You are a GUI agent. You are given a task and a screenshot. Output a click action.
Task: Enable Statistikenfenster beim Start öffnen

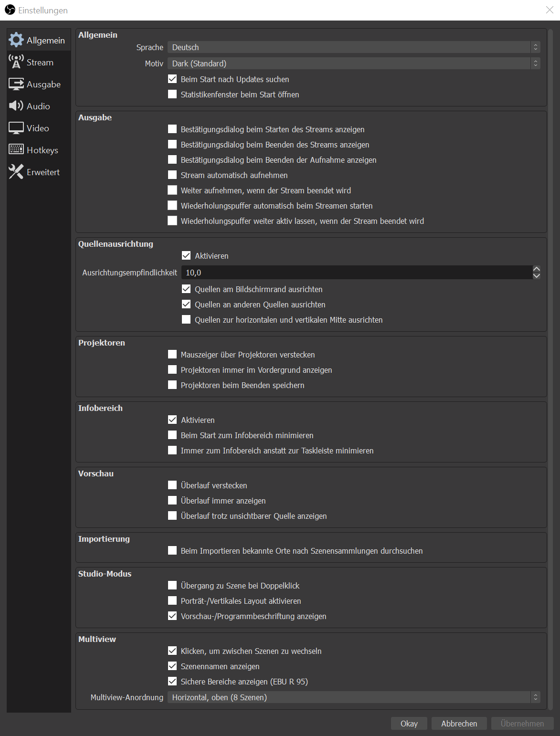click(172, 95)
